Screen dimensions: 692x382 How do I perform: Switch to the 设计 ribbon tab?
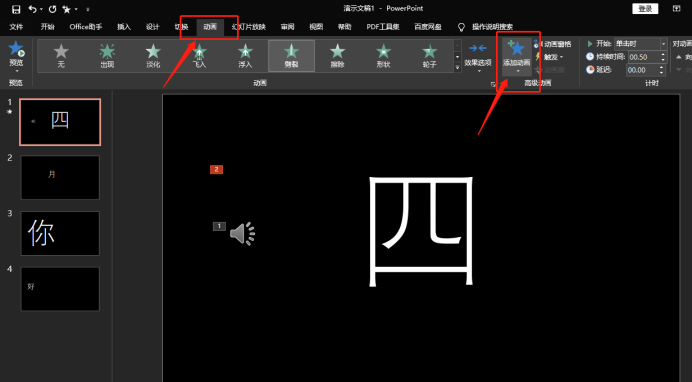coord(153,27)
